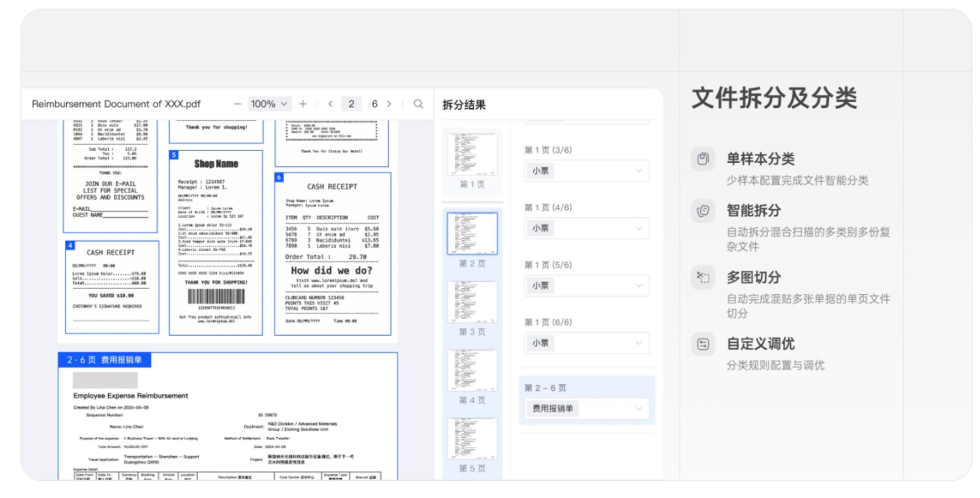Click the 第1页 (6/6) label
Screen dimensions: 980x498
[x=548, y=323]
